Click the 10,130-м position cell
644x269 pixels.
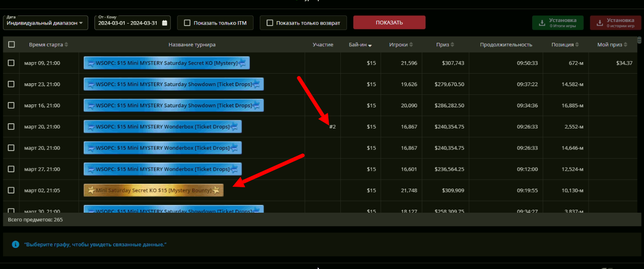coord(572,190)
